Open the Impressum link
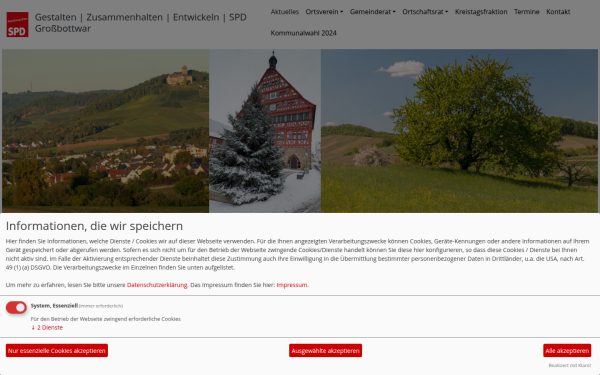 pyautogui.click(x=292, y=285)
